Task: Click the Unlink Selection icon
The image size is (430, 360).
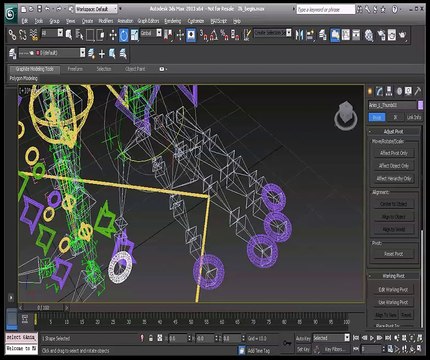Action: pos(23,35)
